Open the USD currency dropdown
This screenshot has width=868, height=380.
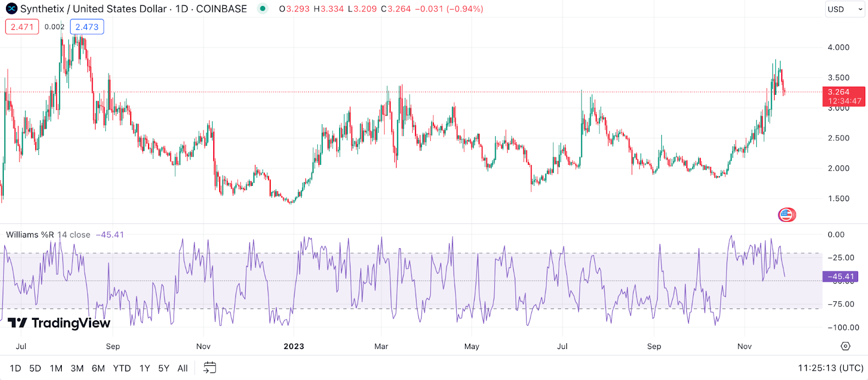[x=845, y=9]
